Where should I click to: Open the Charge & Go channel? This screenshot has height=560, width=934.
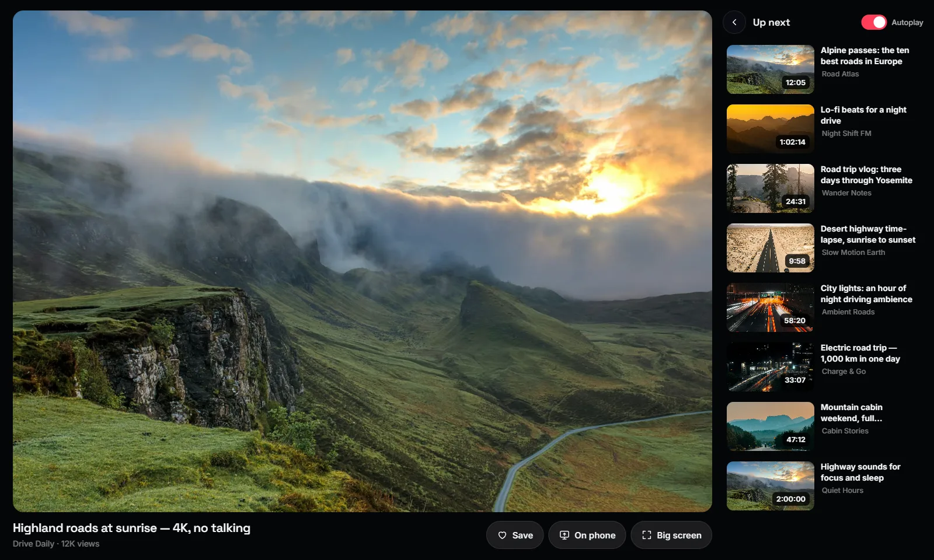844,372
